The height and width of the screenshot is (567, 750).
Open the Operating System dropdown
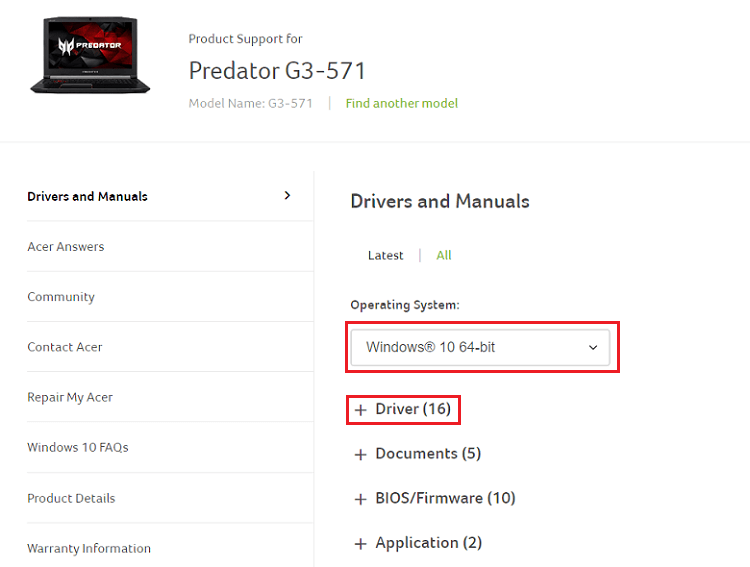point(480,347)
